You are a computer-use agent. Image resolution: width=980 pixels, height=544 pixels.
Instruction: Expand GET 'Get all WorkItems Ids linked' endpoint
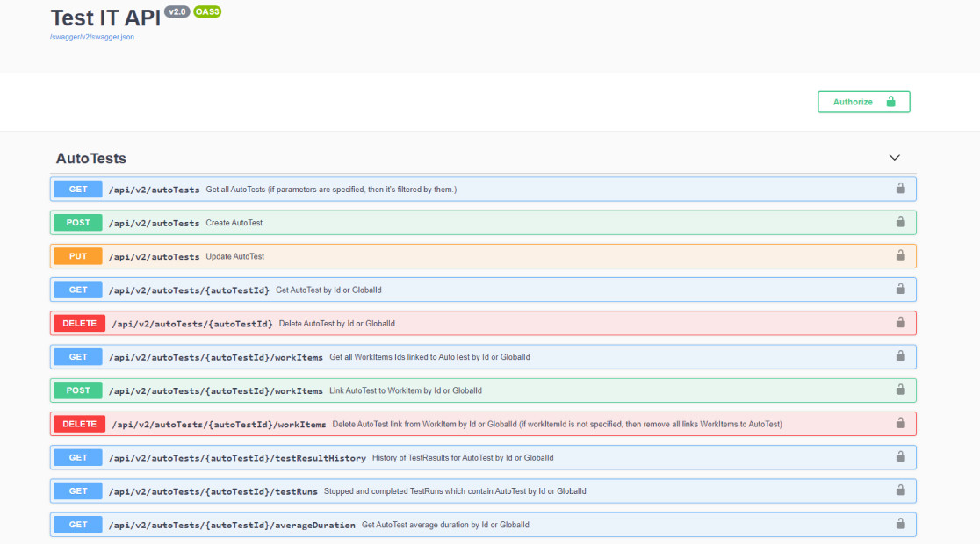point(483,356)
